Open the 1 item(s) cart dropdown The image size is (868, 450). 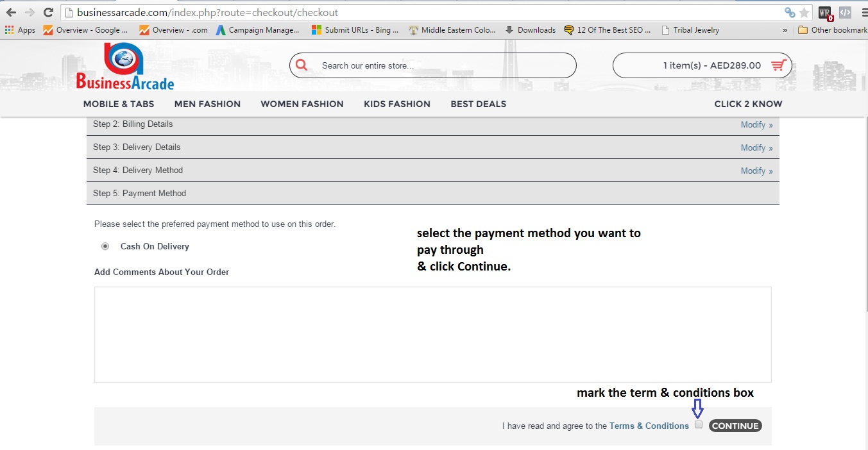[x=702, y=65]
